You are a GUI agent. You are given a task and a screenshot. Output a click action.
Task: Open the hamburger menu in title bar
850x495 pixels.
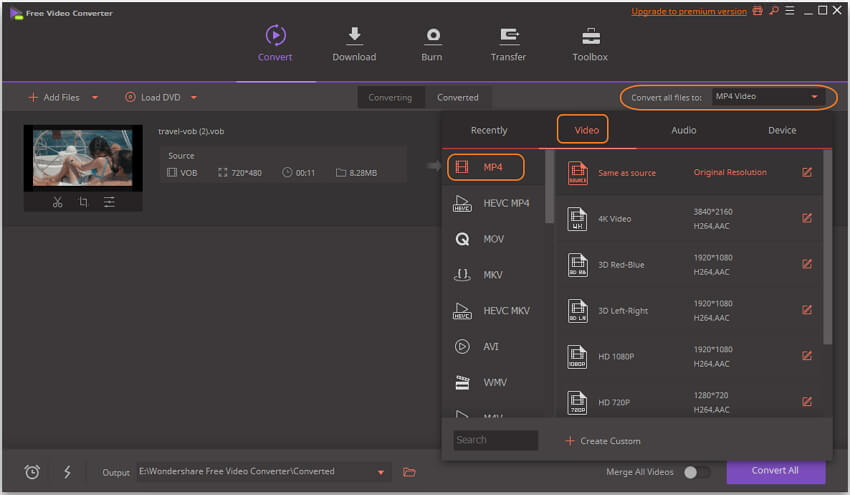pyautogui.click(x=790, y=11)
